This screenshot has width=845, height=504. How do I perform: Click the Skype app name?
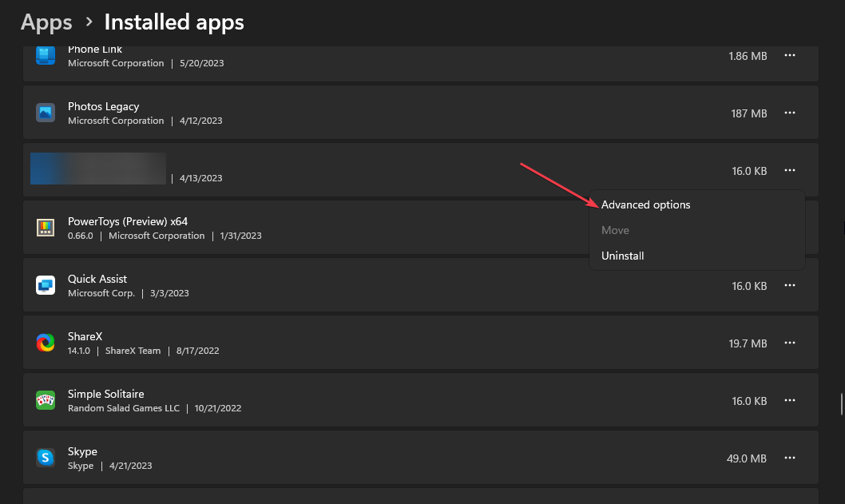pos(82,452)
